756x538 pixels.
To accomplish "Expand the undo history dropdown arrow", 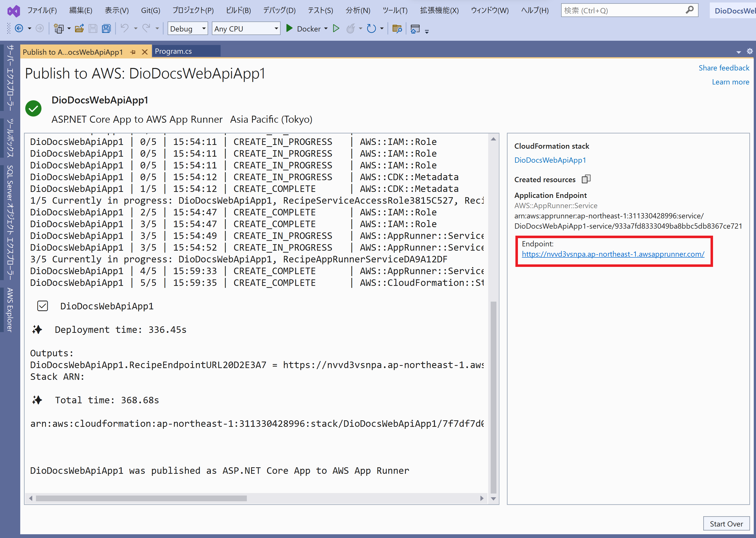I will 135,29.
